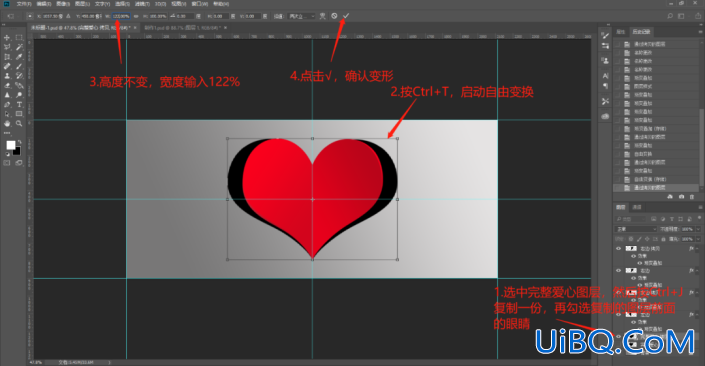Image resolution: width=705 pixels, height=366 pixels.
Task: Select the Zoom magnifier tool
Action: coord(19,123)
